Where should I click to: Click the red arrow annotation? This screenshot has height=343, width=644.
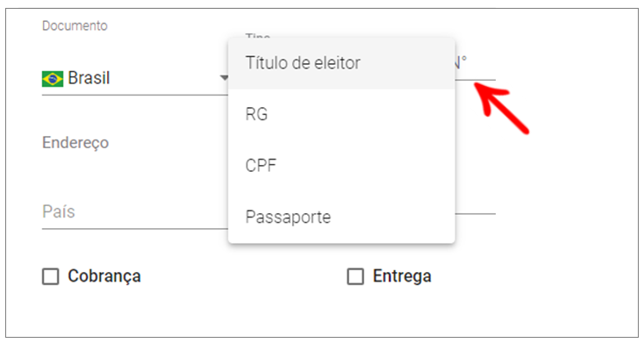[x=502, y=107]
